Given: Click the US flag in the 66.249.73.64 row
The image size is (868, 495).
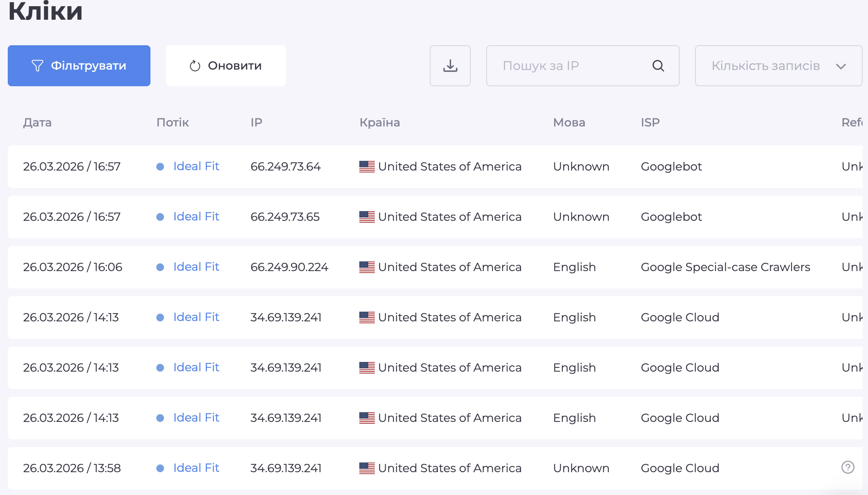Looking at the screenshot, I should click(x=367, y=167).
